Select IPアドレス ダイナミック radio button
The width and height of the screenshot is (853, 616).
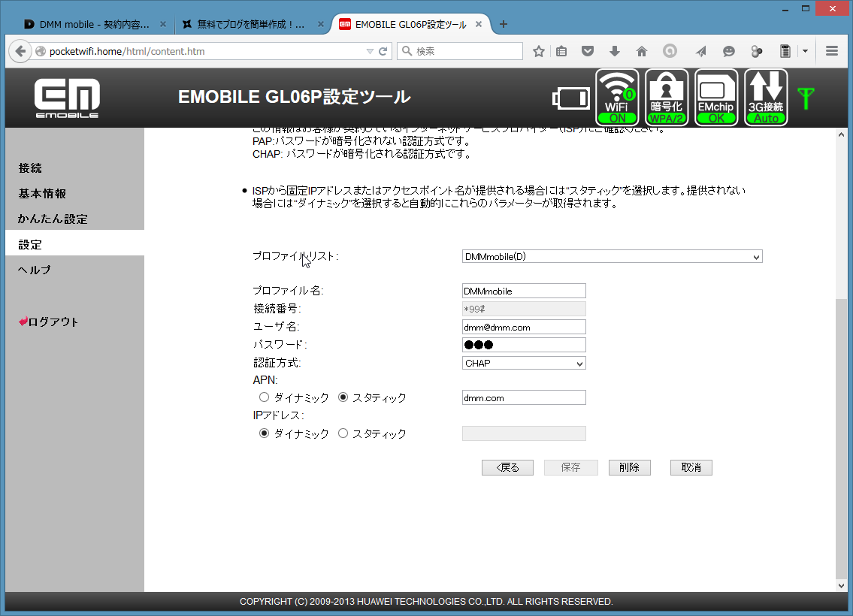click(x=264, y=433)
